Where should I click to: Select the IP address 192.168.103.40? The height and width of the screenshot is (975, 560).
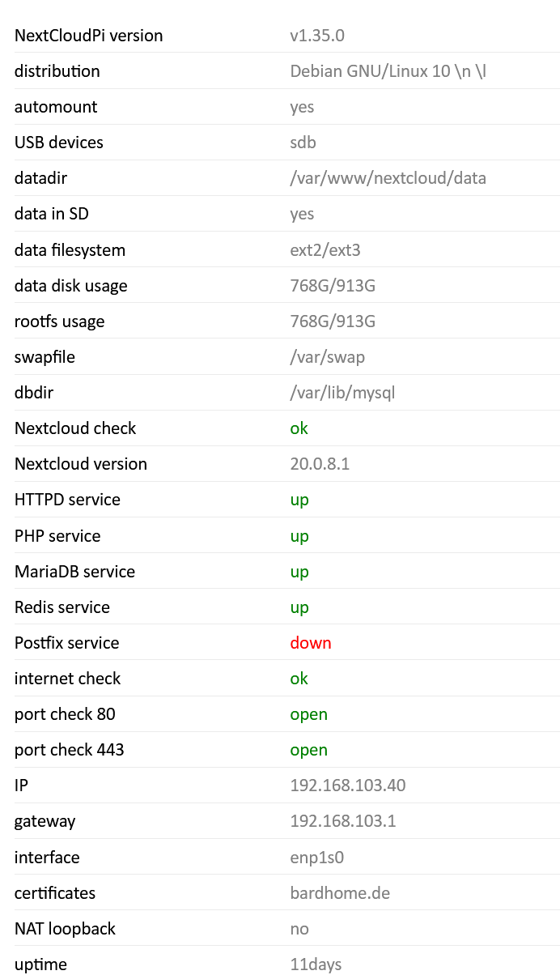coord(348,786)
